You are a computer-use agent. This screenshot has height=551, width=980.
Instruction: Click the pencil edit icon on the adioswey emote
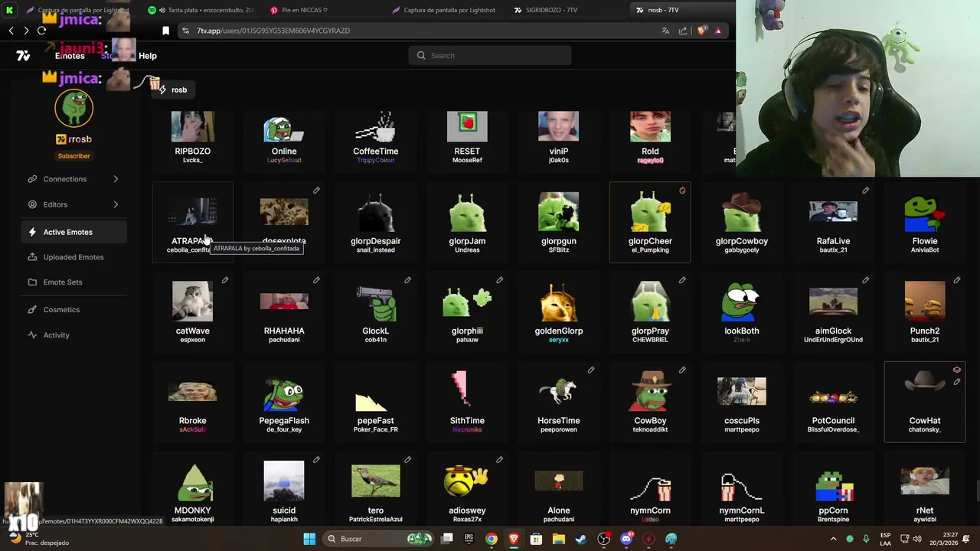(499, 460)
